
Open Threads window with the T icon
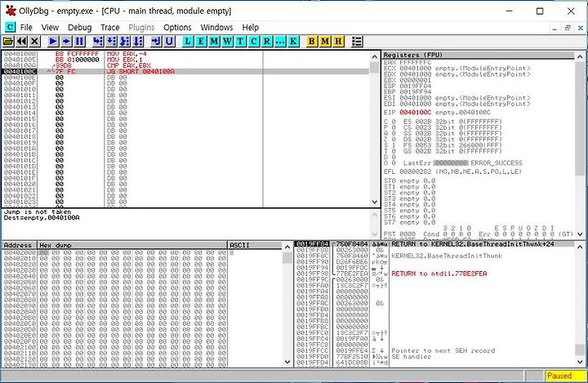240,42
